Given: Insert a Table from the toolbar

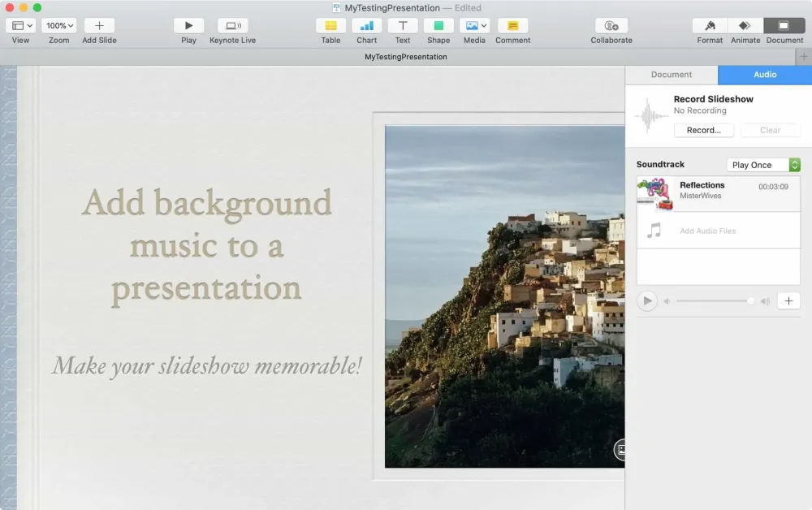Looking at the screenshot, I should coord(330,26).
